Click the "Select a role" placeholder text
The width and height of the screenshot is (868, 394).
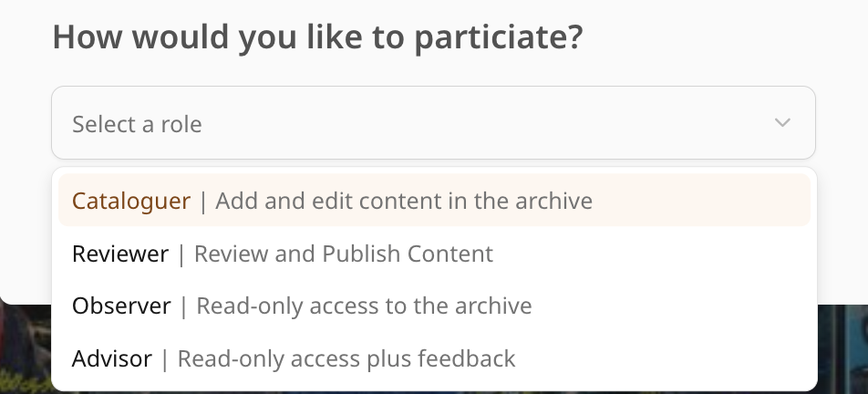pos(137,123)
